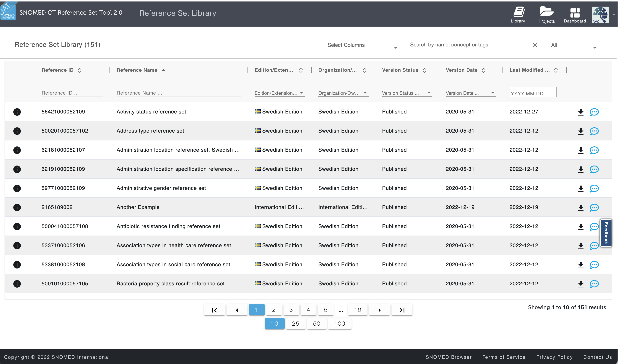Show info for Address type reference set
This screenshot has width=618, height=364.
(17, 131)
